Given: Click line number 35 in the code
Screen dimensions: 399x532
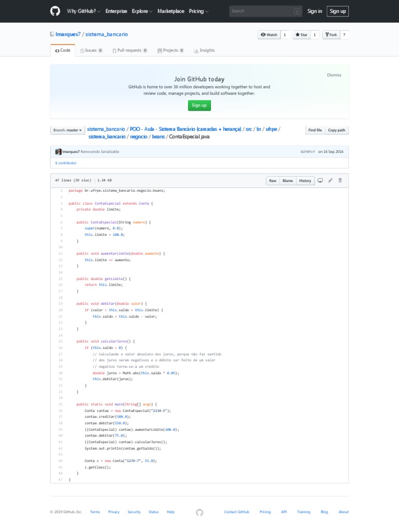Looking at the screenshot, I should tap(61, 404).
